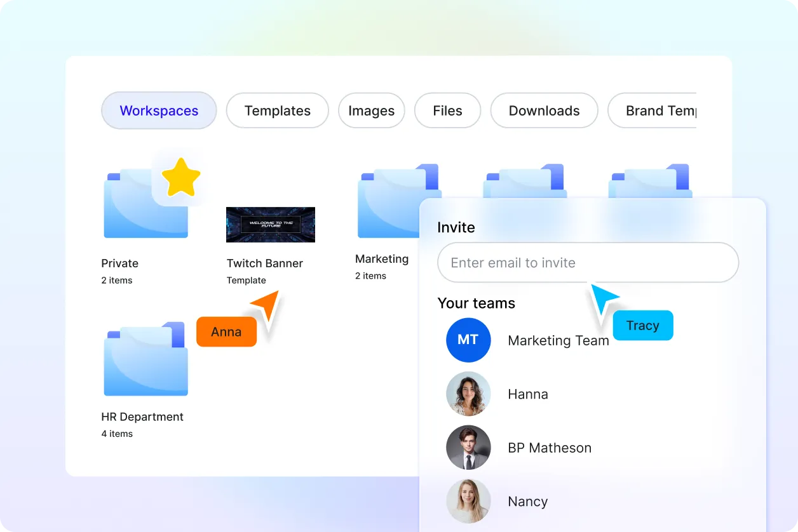
Task: Click the Private folder label
Action: (x=120, y=263)
